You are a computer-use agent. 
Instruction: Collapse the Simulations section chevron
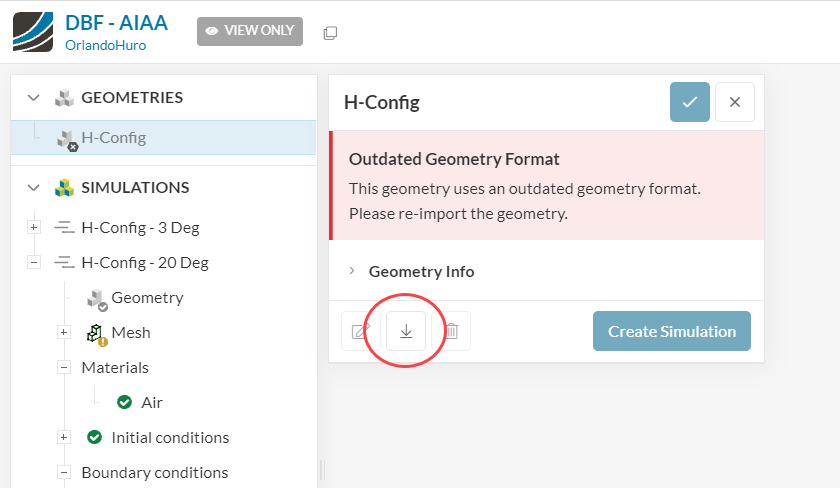(x=34, y=188)
